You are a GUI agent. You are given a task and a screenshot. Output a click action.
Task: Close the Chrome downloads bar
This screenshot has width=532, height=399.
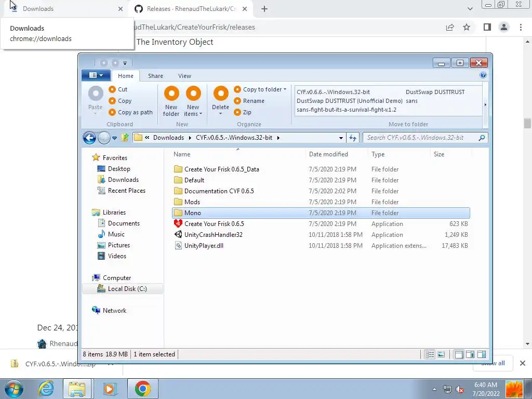[523, 363]
